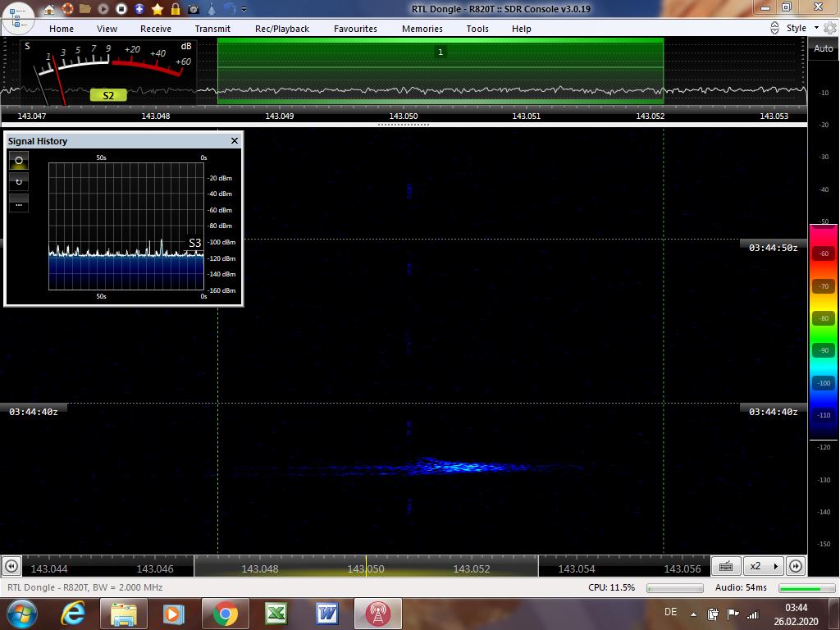Image resolution: width=840 pixels, height=630 pixels.
Task: Click left 03:44:40z waterfall timestamp
Action: [33, 412]
